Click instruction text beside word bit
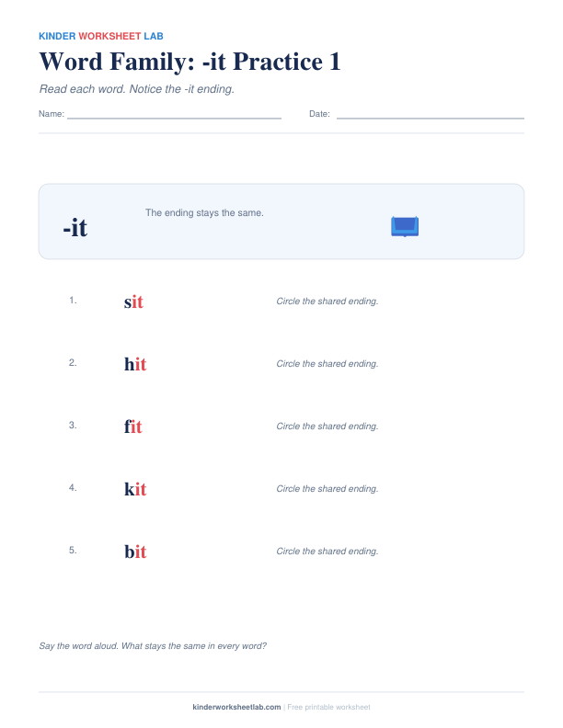Image resolution: width=563 pixels, height=728 pixels. point(327,552)
